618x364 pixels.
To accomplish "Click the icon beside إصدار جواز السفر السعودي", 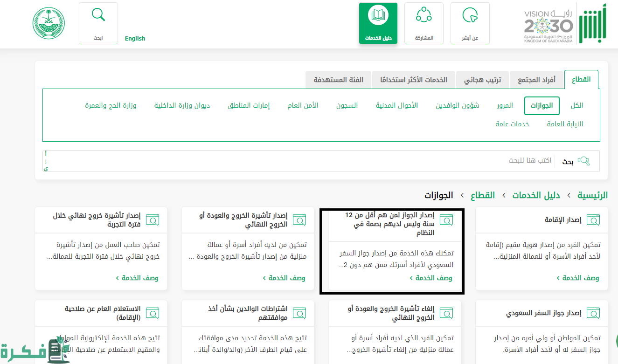I will pos(593,313).
